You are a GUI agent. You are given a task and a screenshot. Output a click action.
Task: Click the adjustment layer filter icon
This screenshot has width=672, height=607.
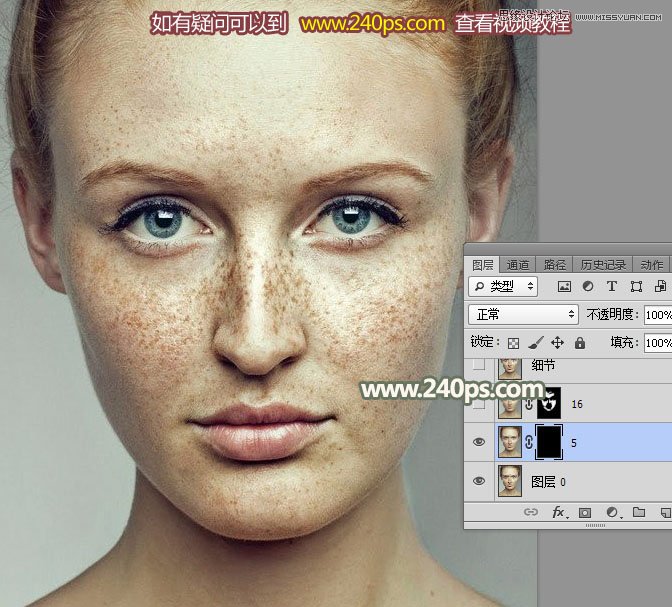(588, 286)
